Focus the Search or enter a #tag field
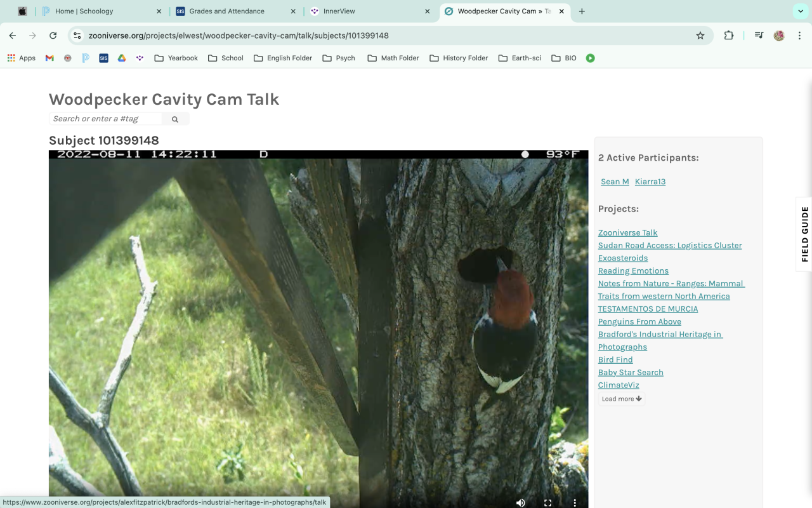 pos(105,119)
